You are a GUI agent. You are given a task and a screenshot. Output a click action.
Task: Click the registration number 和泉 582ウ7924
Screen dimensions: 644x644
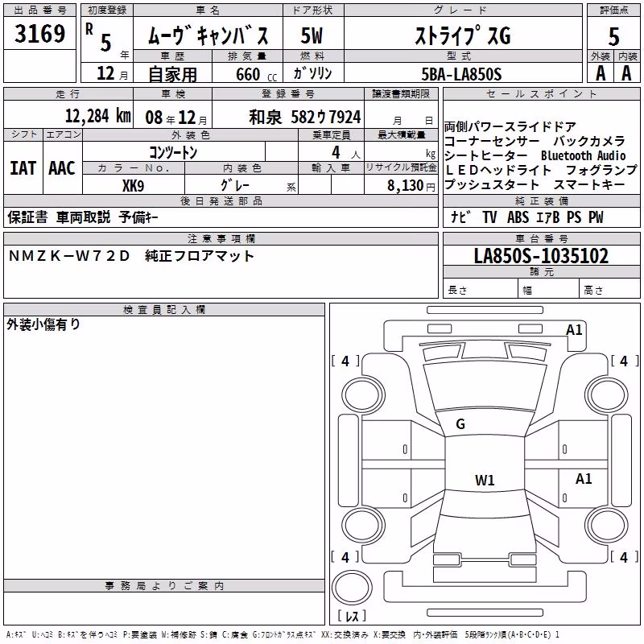305,117
